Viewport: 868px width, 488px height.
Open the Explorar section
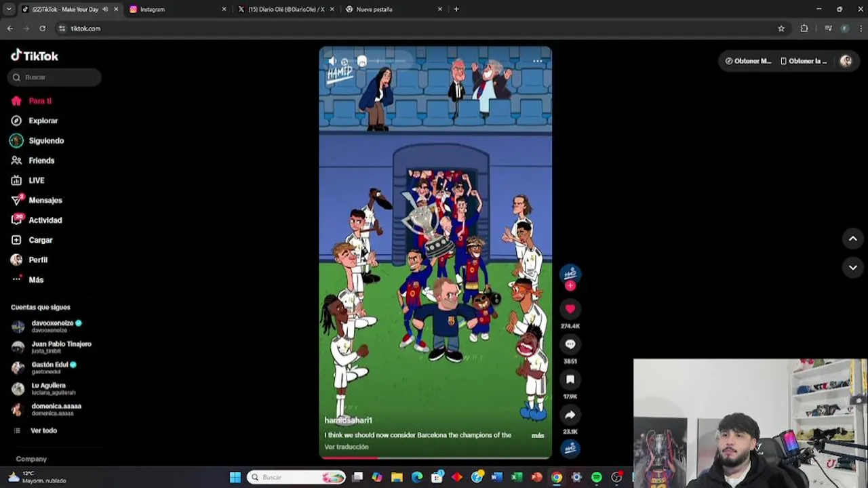coord(34,121)
